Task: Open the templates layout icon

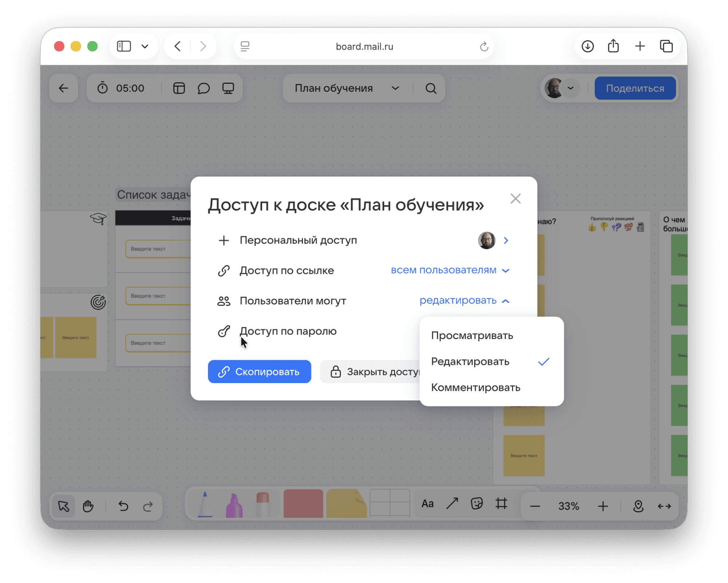Action: [179, 88]
